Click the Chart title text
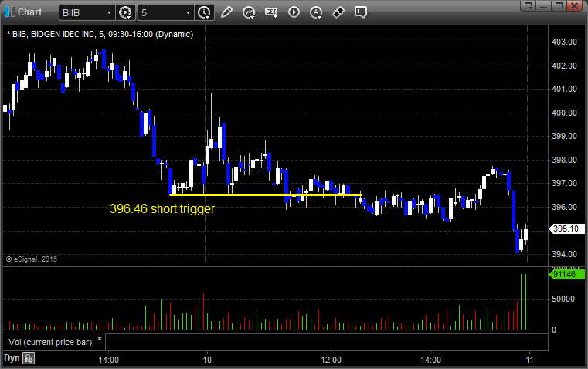The width and height of the screenshot is (588, 369). (29, 12)
